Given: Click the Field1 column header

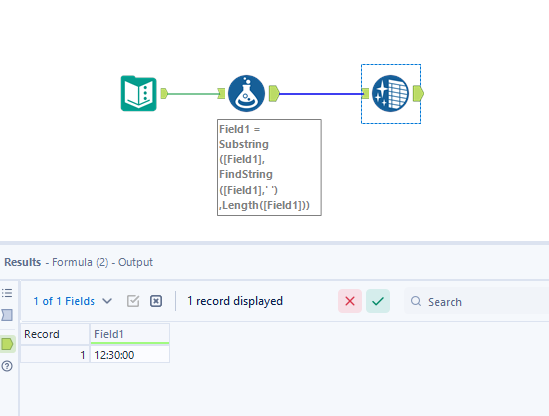Looking at the screenshot, I should click(130, 334).
